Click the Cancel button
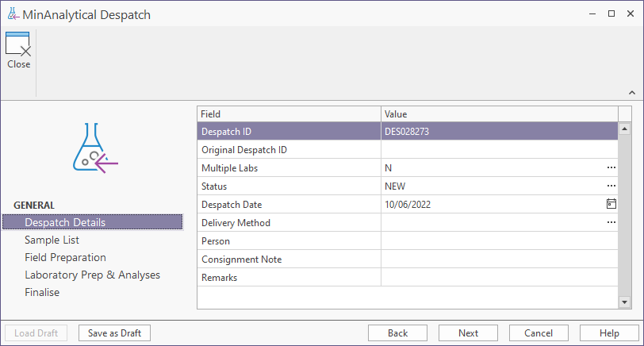The height and width of the screenshot is (346, 644). pyautogui.click(x=539, y=333)
